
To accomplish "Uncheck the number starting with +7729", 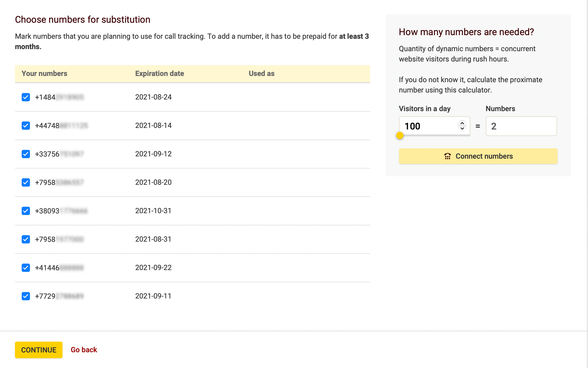I will [x=26, y=296].
